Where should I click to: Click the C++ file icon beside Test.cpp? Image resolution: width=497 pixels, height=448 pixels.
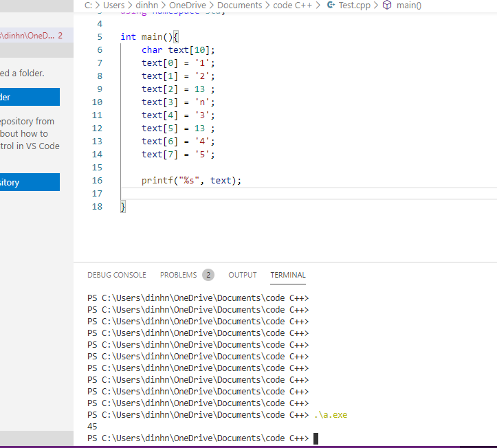tap(331, 5)
